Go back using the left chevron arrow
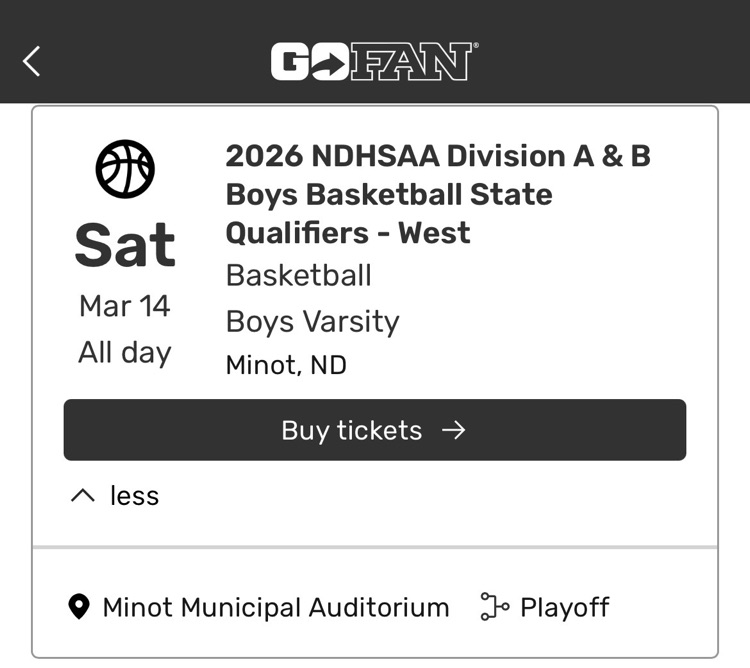 coord(32,61)
